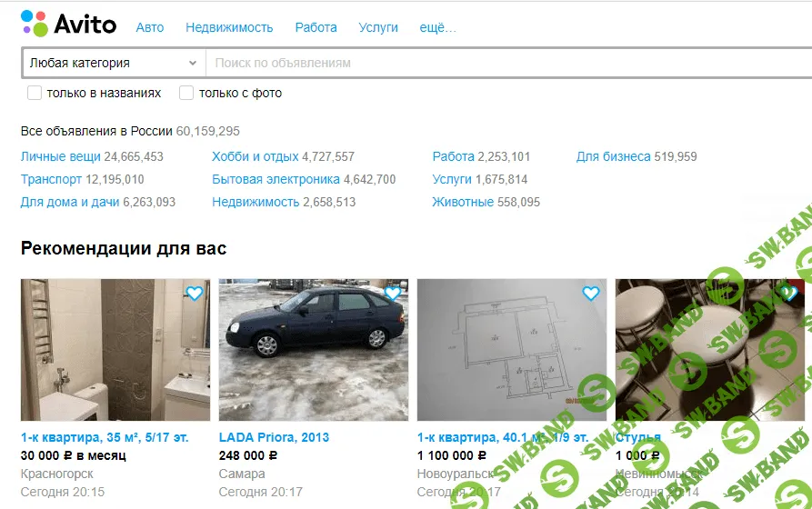Screen dimensions: 812x509
Task: Enable 'только с фото' checkbox
Action: tap(185, 94)
